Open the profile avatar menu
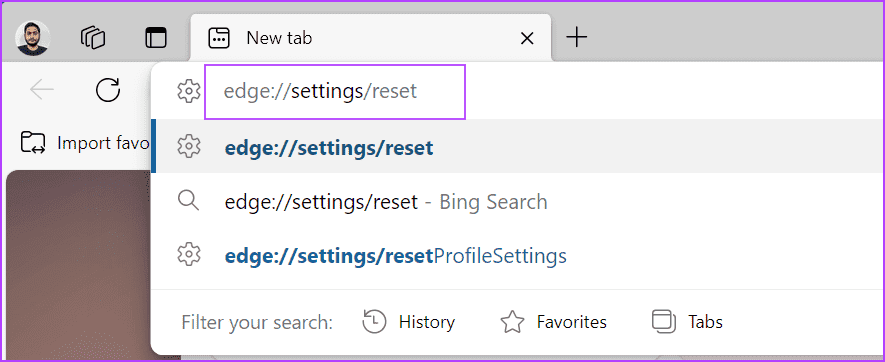The width and height of the screenshot is (885, 362). [x=32, y=38]
